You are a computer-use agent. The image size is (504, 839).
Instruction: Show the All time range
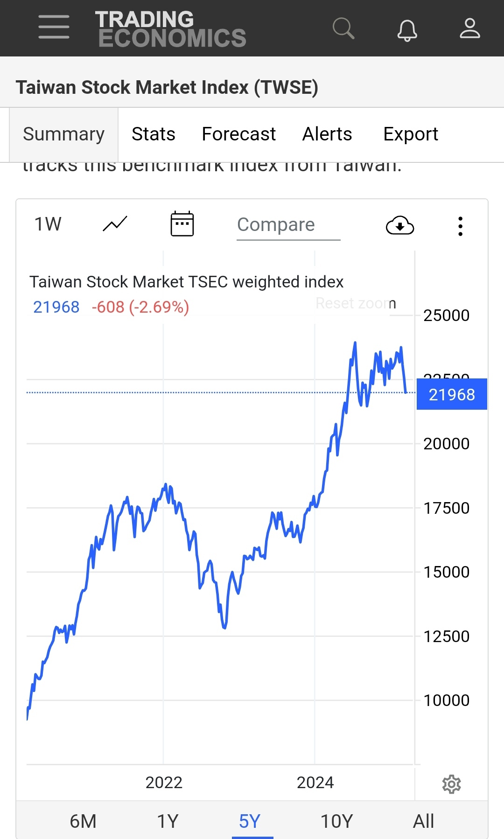pyautogui.click(x=423, y=821)
